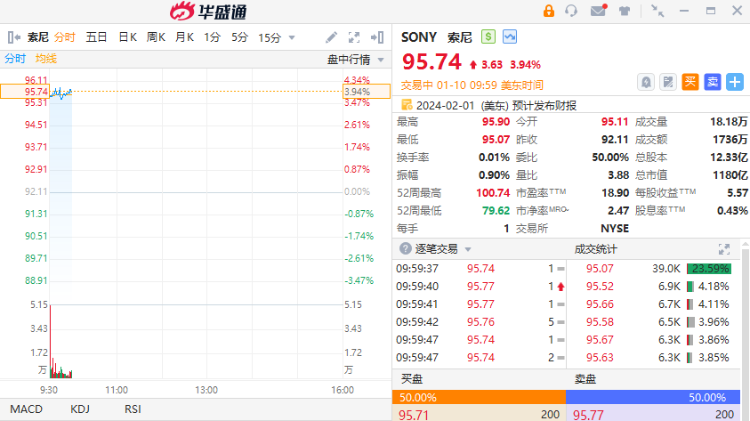
Task: Toggle the sidebar collapse icon left of 索尼
Action: [x=14, y=37]
